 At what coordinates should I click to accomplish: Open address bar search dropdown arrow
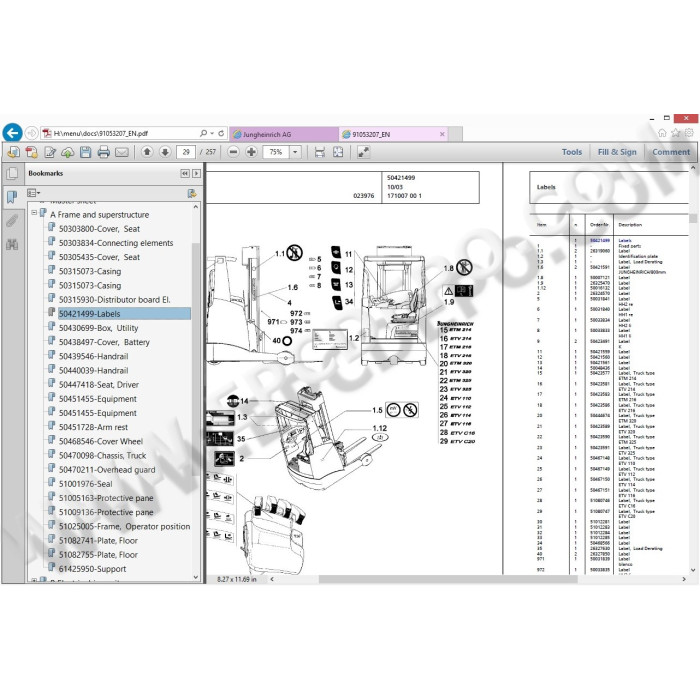tap(212, 133)
